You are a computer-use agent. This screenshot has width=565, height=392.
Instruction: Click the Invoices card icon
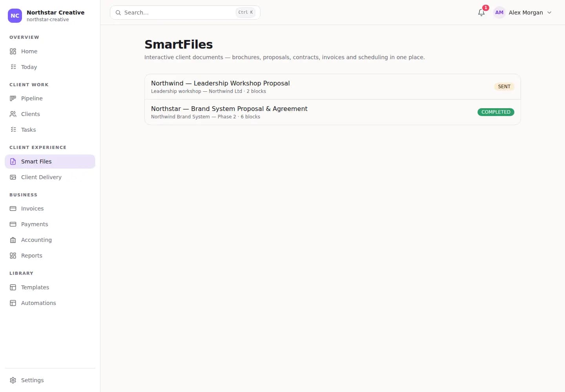click(x=13, y=209)
